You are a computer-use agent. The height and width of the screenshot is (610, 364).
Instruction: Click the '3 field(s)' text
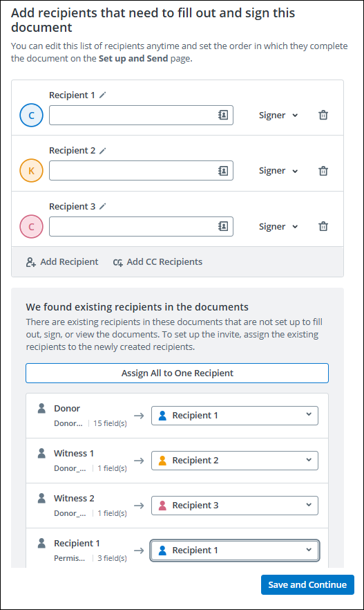[113, 558]
